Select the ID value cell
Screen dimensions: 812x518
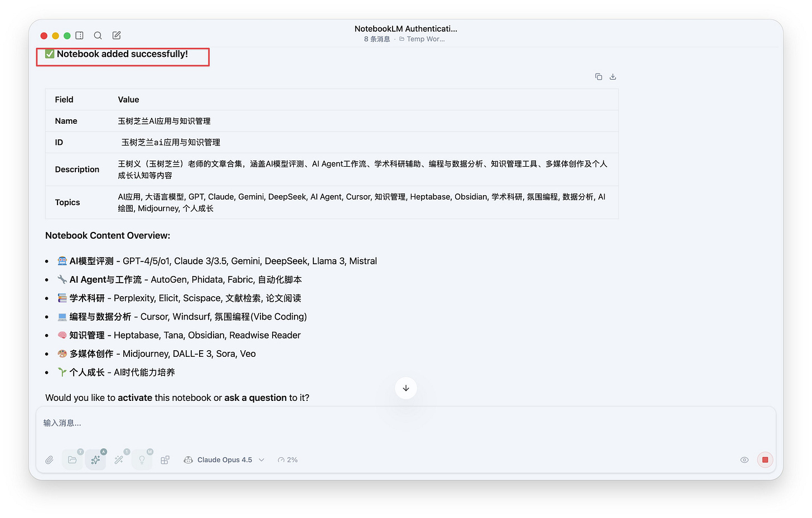tap(171, 143)
